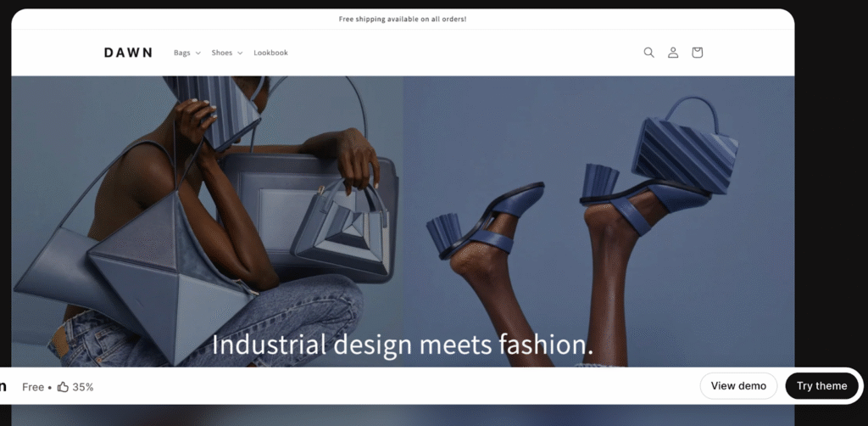Click the free shipping announcement bar

point(403,19)
